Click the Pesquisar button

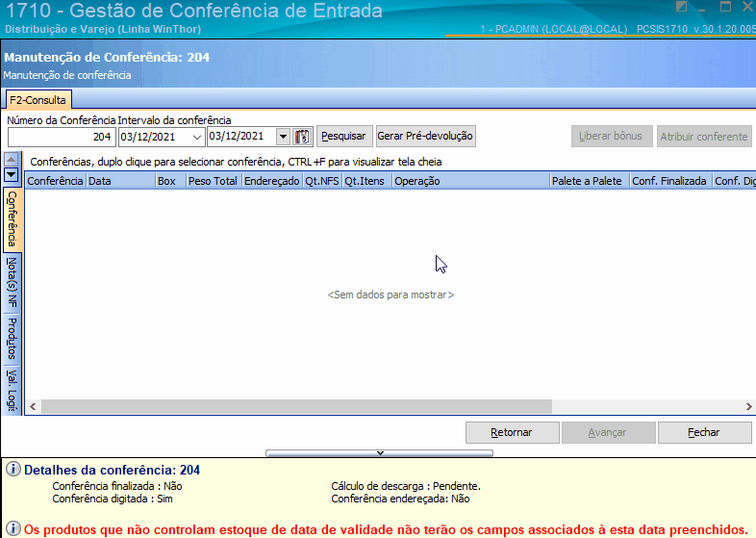click(x=343, y=136)
